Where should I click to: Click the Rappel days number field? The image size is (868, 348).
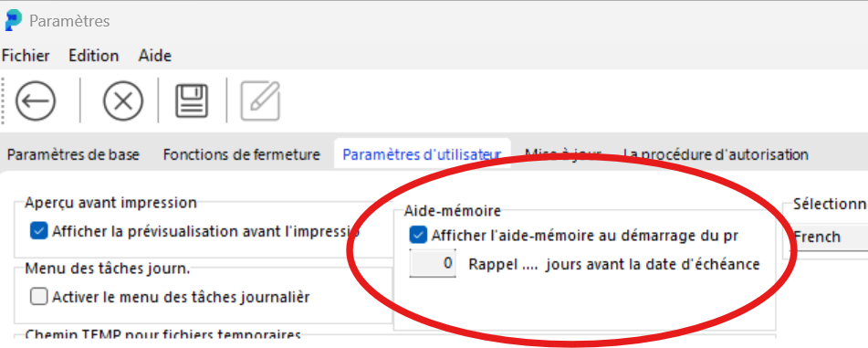pyautogui.click(x=433, y=263)
